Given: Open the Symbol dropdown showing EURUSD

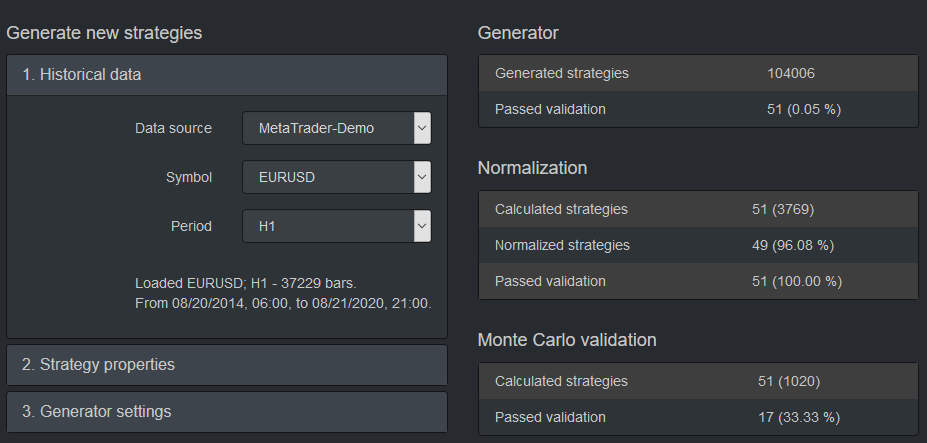Looking at the screenshot, I should [336, 177].
